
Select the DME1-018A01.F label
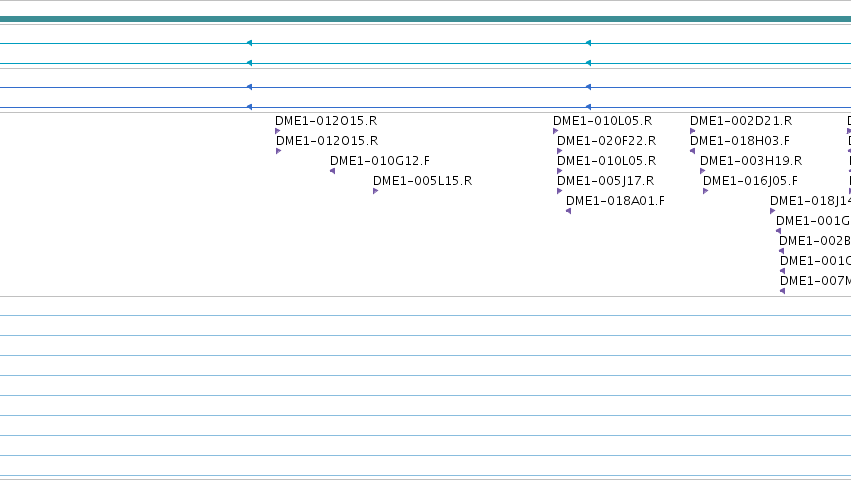click(615, 201)
